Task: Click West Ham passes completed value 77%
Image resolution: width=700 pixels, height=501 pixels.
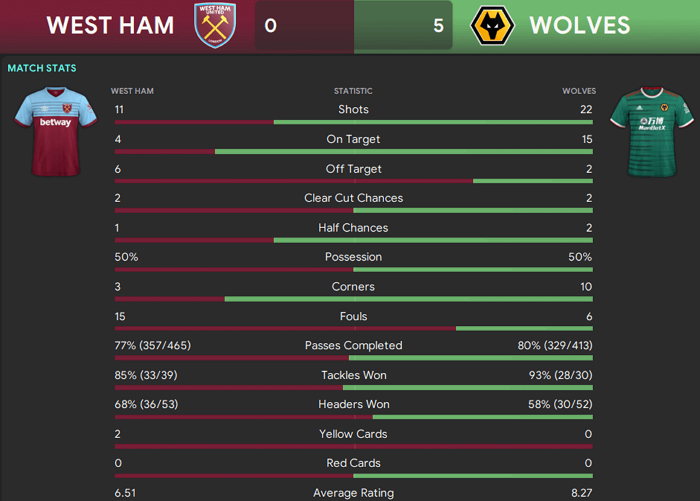Action: pyautogui.click(x=153, y=346)
